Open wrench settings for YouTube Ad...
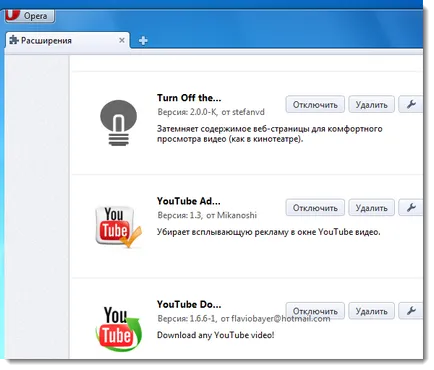The height and width of the screenshot is (370, 434). (x=411, y=208)
